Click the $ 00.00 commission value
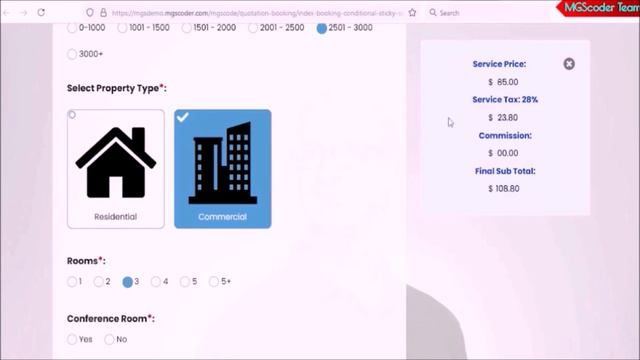The height and width of the screenshot is (360, 640). click(x=503, y=153)
